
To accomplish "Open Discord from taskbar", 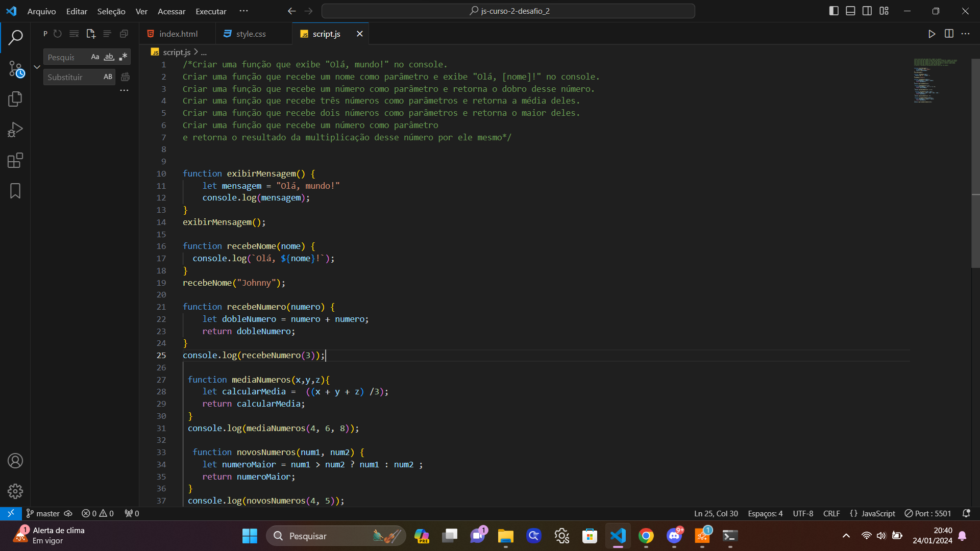I will [674, 536].
